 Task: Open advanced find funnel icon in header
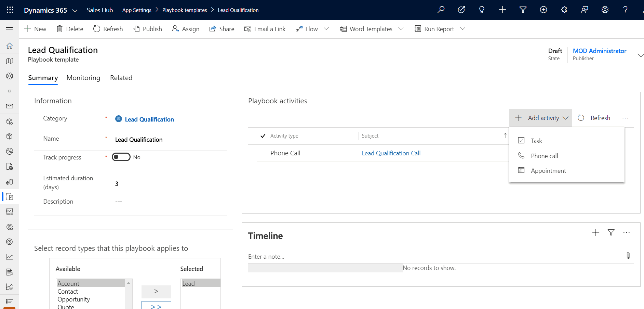(x=523, y=10)
